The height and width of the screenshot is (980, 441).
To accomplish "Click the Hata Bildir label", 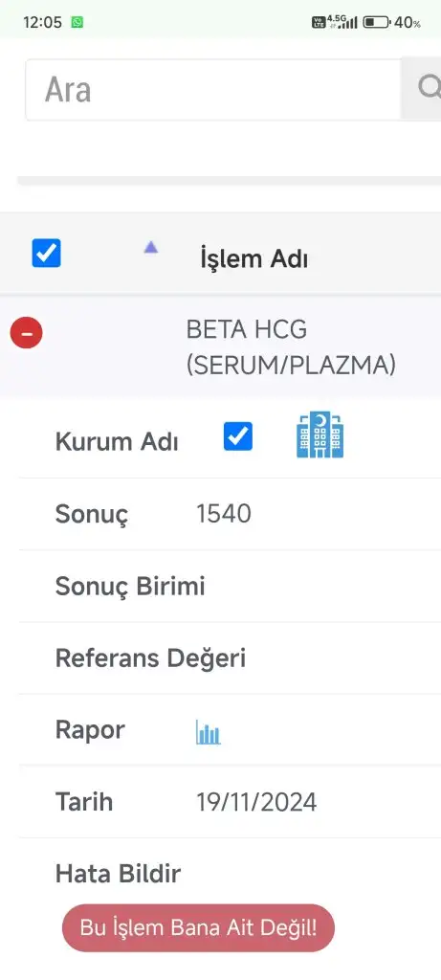I will click(118, 873).
